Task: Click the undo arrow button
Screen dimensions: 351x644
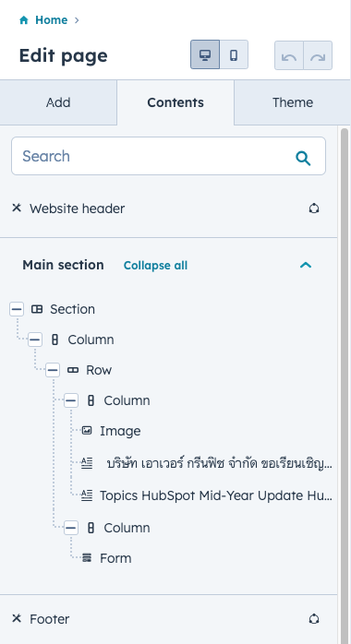Action: [289, 55]
